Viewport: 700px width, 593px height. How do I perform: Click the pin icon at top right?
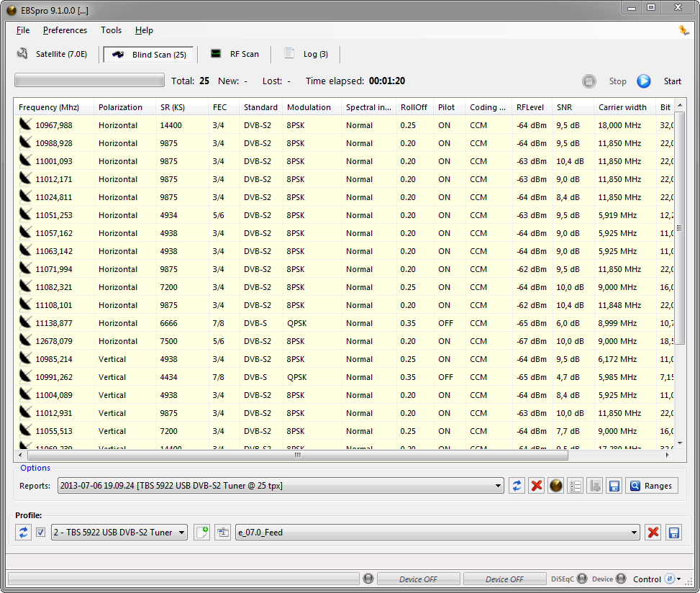[683, 30]
